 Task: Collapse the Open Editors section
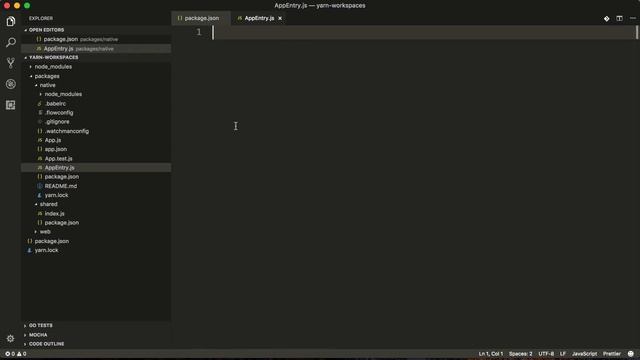click(46, 30)
